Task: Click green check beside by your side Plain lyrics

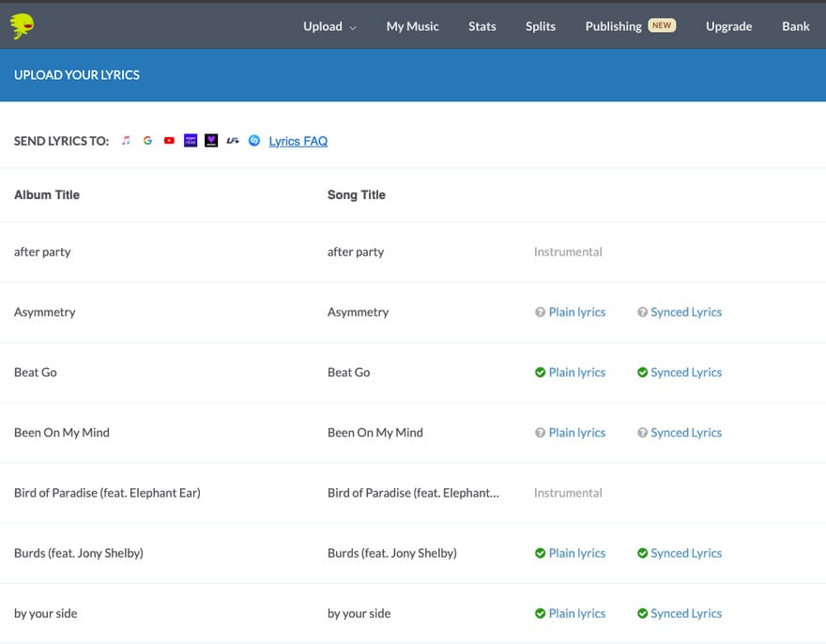Action: click(x=540, y=613)
